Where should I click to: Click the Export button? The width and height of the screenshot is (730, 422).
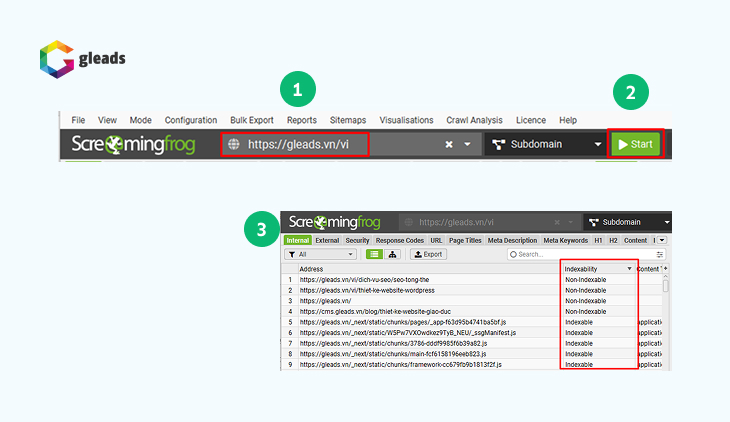(x=428, y=254)
